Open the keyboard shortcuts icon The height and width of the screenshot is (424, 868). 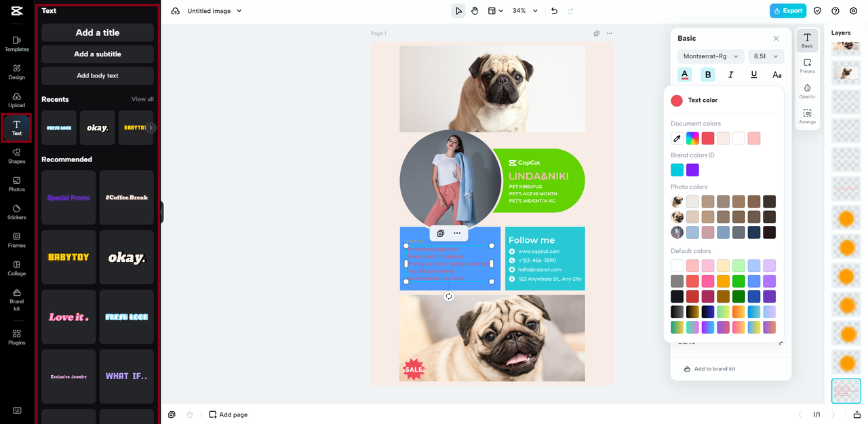point(16,410)
